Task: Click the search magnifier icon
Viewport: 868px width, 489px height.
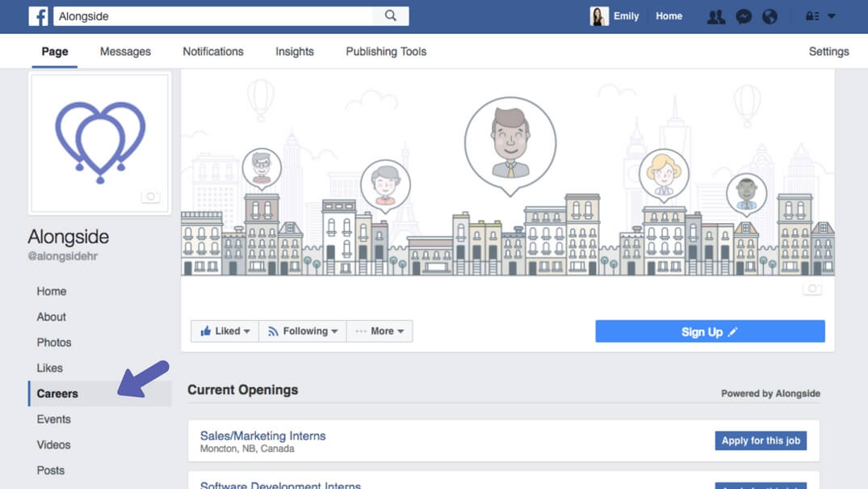Action: click(x=391, y=15)
